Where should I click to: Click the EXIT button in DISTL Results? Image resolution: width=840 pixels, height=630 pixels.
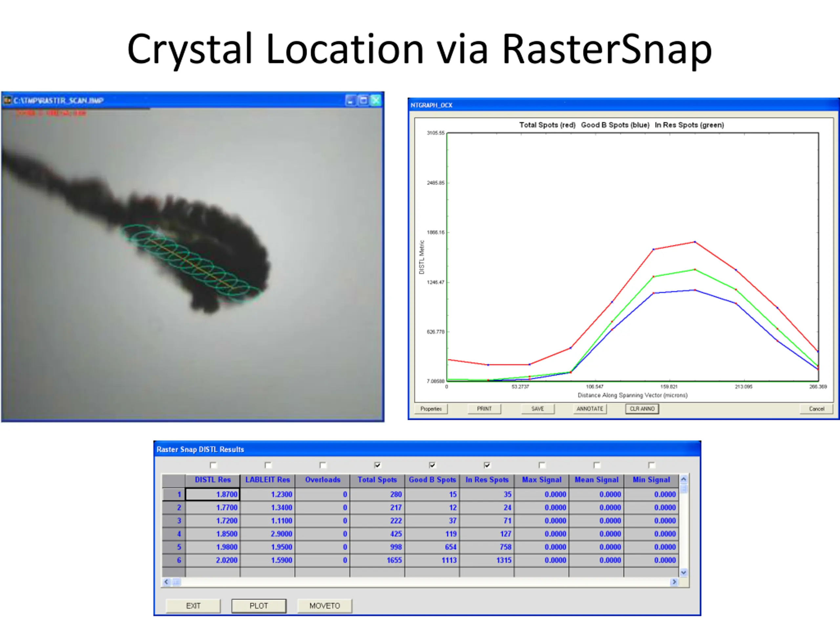tap(193, 606)
